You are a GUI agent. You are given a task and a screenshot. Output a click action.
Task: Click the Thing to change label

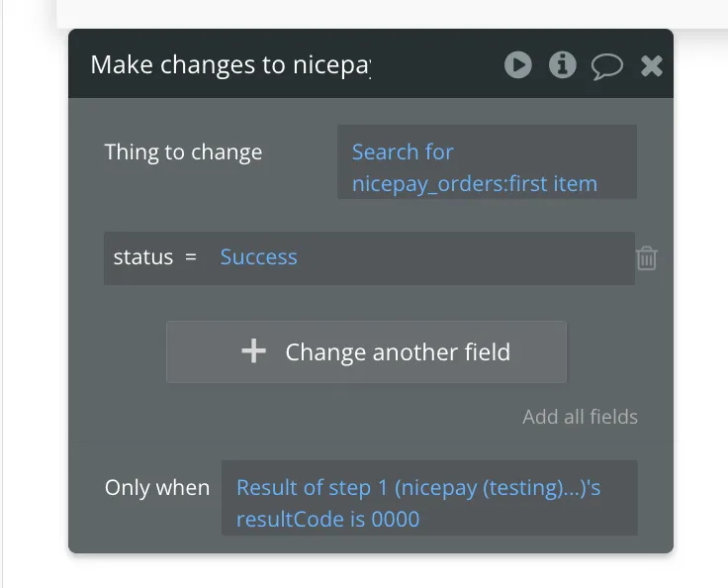tap(184, 152)
